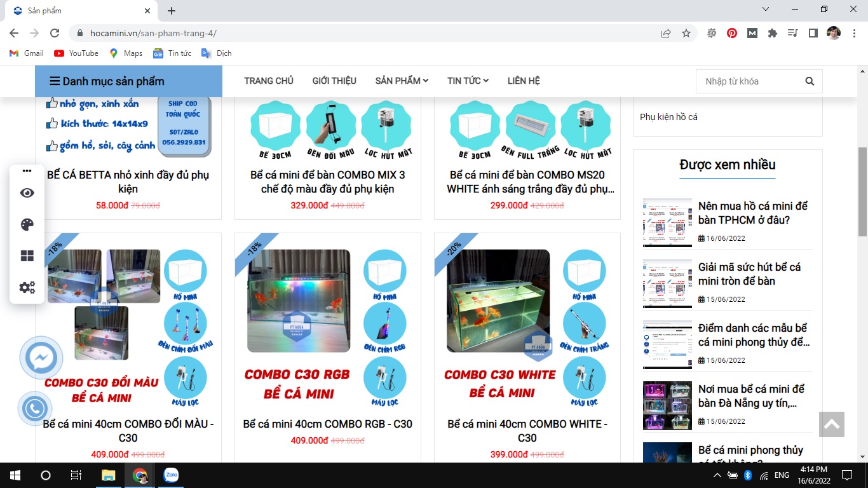868x488 pixels.
Task: Open article Điểm danh các mẫu bể cá mini
Action: tap(754, 335)
